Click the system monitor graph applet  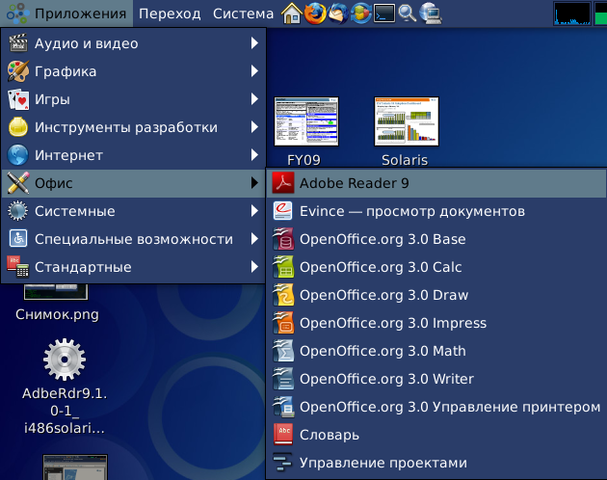click(572, 14)
